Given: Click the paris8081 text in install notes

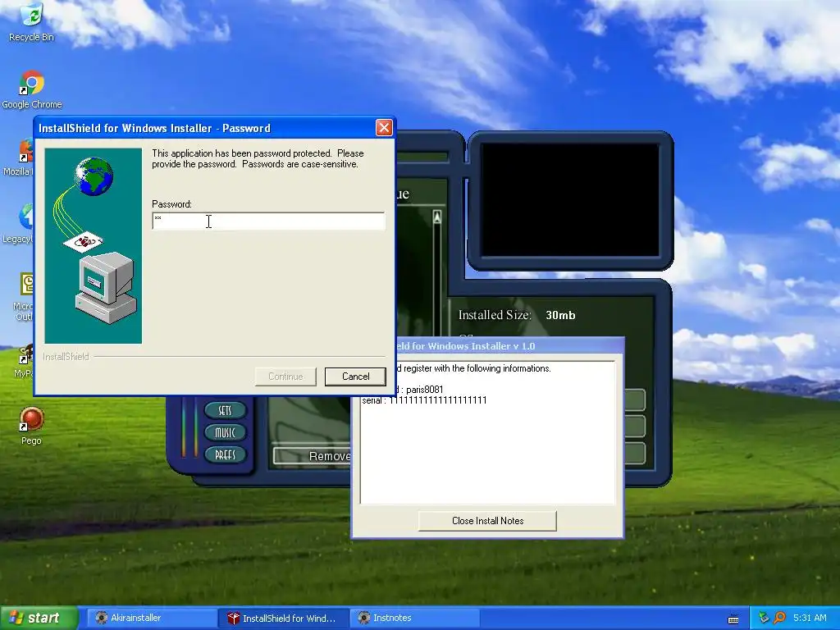Looking at the screenshot, I should [425, 390].
